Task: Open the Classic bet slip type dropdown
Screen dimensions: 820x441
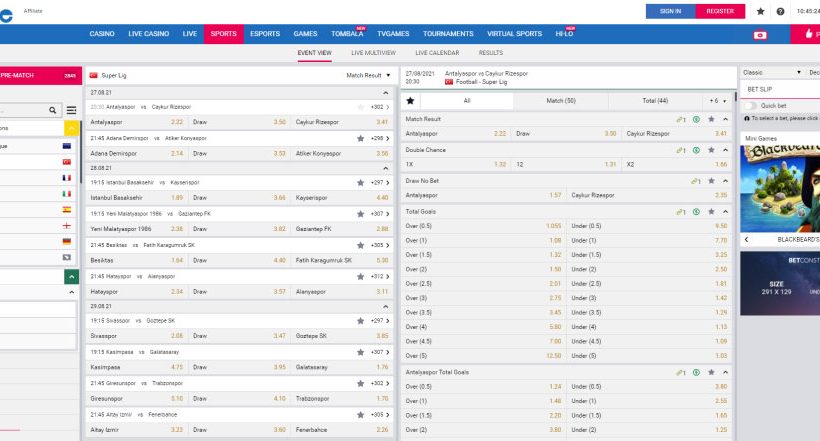Action: click(772, 72)
